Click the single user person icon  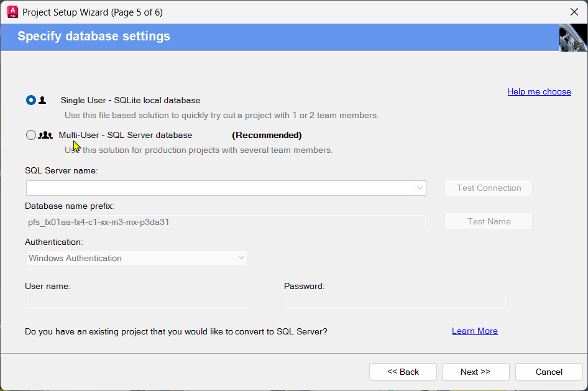[x=42, y=100]
